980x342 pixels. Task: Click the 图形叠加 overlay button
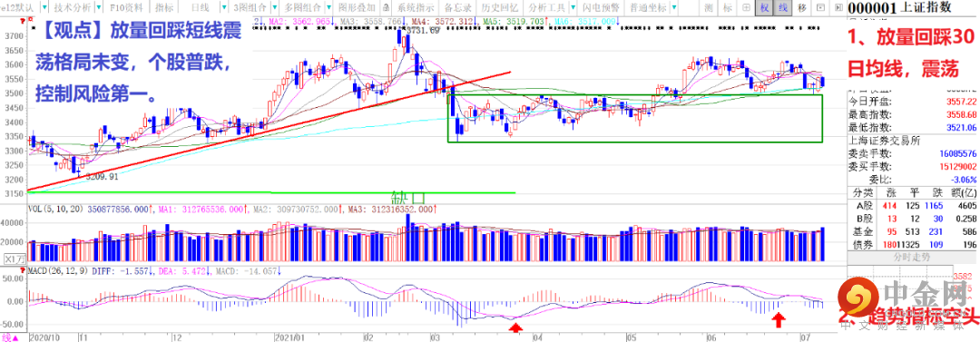[x=357, y=7]
